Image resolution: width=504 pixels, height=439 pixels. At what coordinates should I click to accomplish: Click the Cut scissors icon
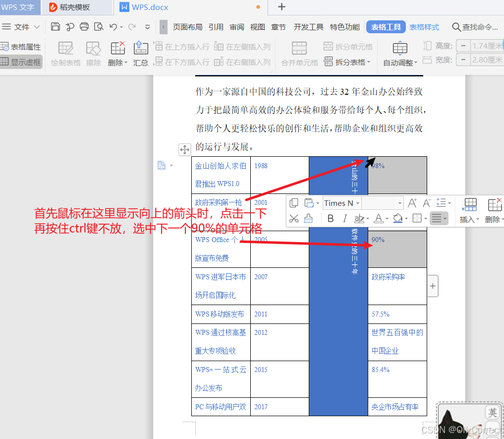(294, 219)
